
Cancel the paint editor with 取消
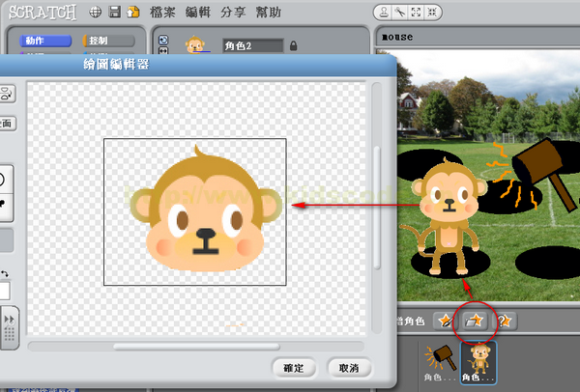(x=349, y=368)
